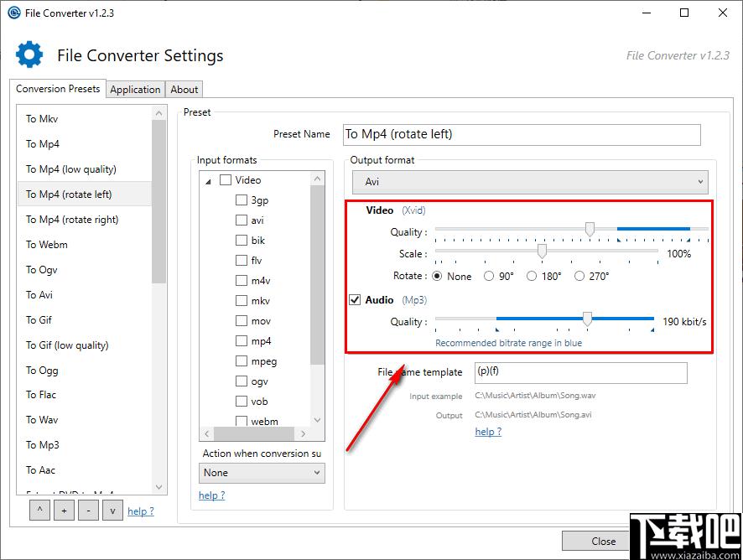Image resolution: width=743 pixels, height=560 pixels.
Task: Open help link under preset list
Action: (141, 511)
